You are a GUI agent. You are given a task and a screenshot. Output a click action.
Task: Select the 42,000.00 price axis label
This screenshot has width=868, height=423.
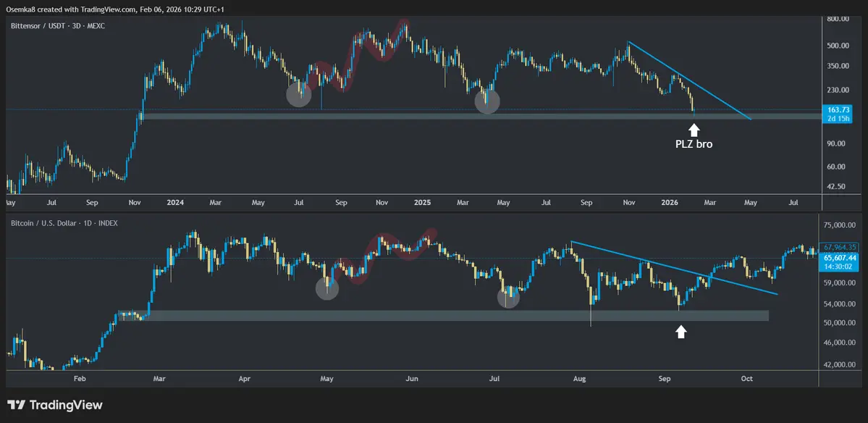click(x=841, y=365)
